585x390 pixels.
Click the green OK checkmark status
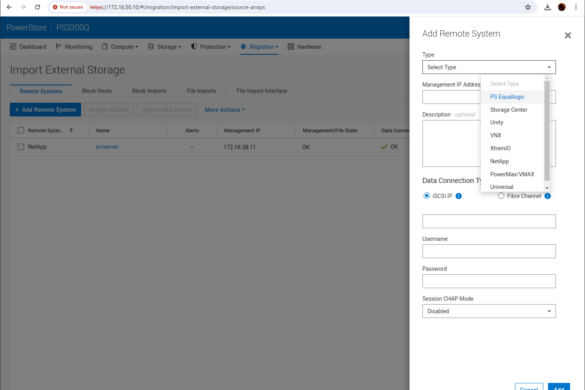point(384,147)
